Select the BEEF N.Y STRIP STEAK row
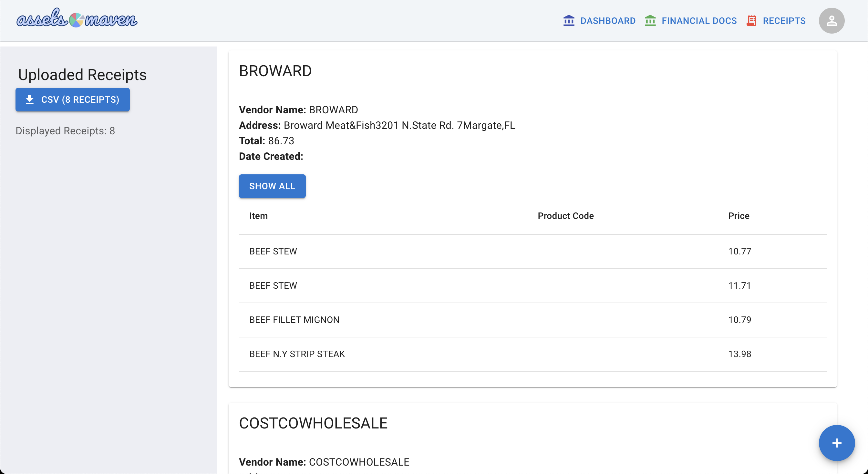The height and width of the screenshot is (474, 868). (297, 354)
